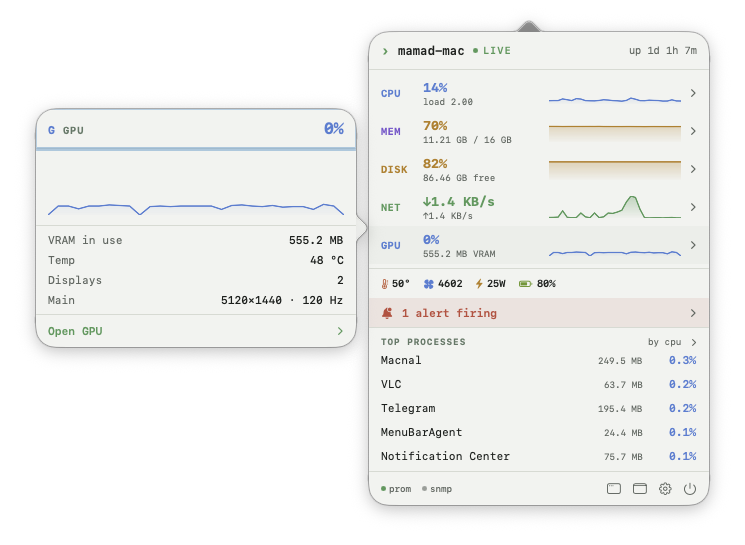Click the 86.46 GB free text
Viewport: 745px width, 545px height.
tap(459, 178)
